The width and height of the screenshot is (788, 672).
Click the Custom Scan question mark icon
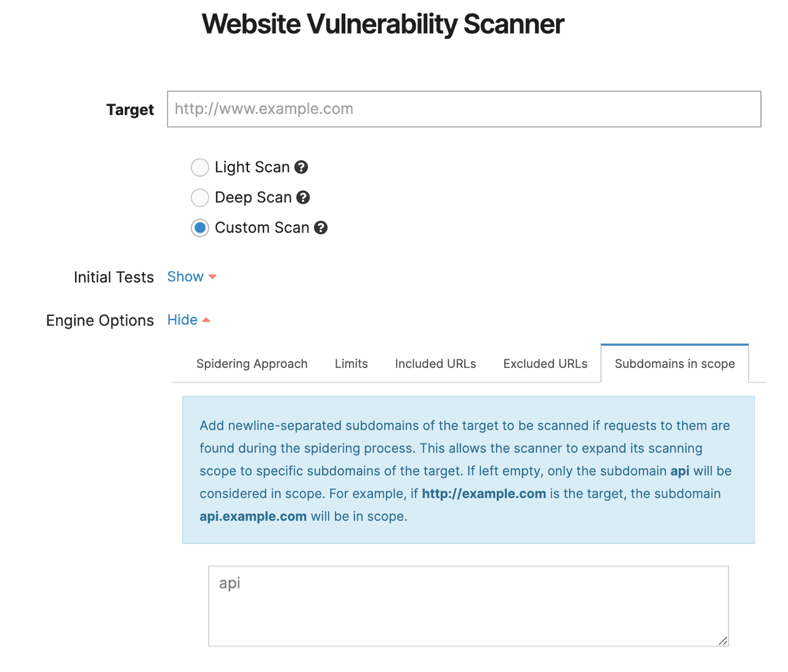pyautogui.click(x=321, y=228)
